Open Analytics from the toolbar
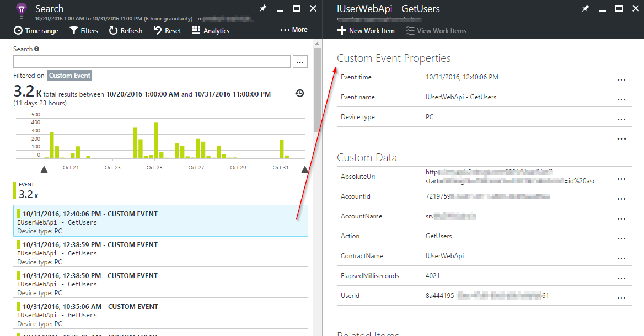The width and height of the screenshot is (644, 336). (211, 31)
